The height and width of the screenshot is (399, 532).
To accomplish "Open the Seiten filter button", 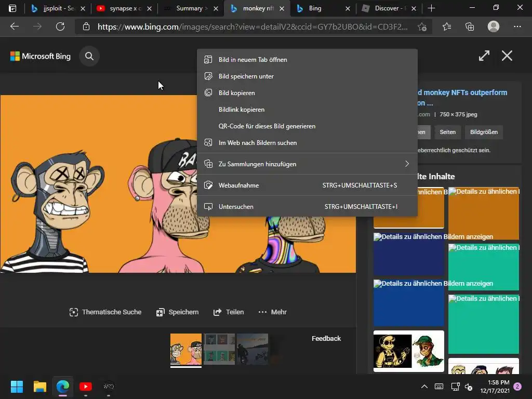I will tap(447, 132).
